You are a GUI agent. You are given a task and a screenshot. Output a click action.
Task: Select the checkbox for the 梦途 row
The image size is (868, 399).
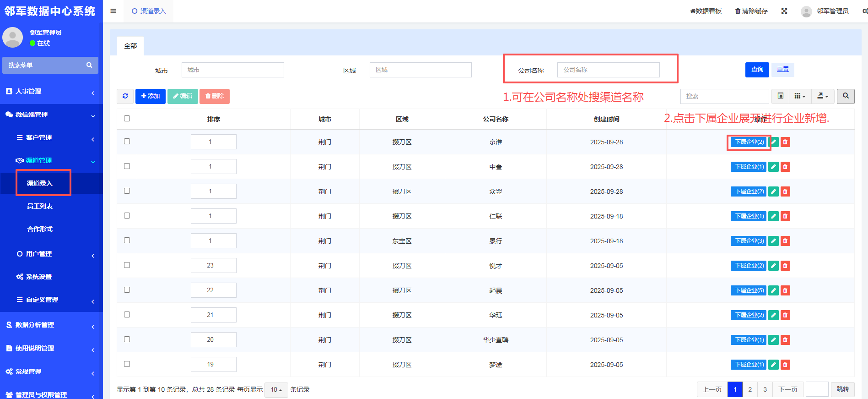coord(127,364)
